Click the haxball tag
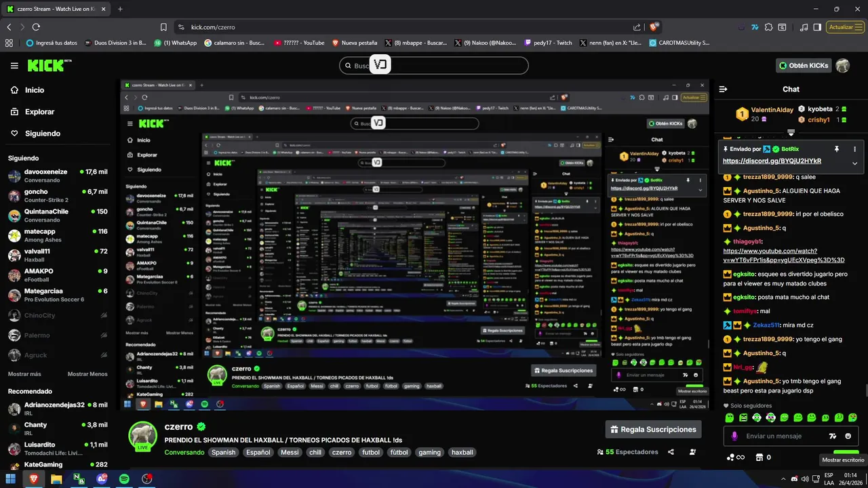The width and height of the screenshot is (868, 488). coord(462,453)
